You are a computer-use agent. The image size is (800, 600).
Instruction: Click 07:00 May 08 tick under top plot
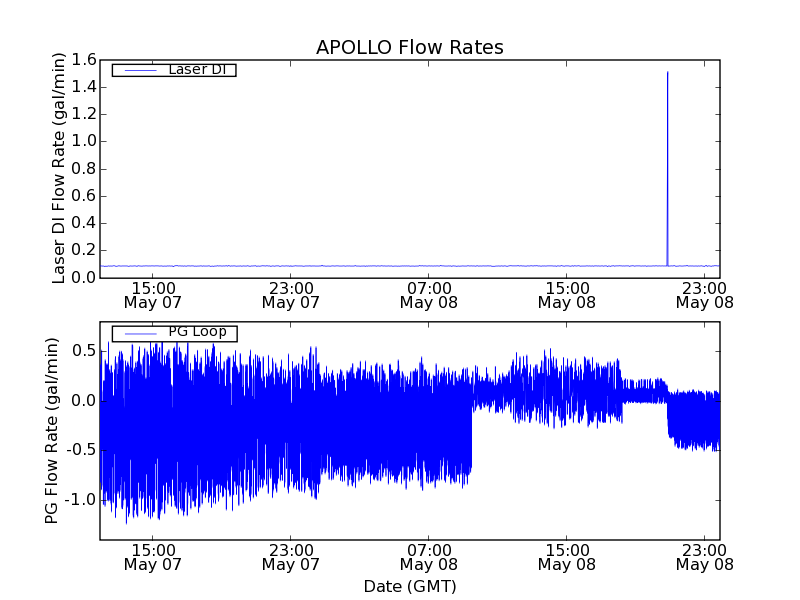(x=428, y=294)
